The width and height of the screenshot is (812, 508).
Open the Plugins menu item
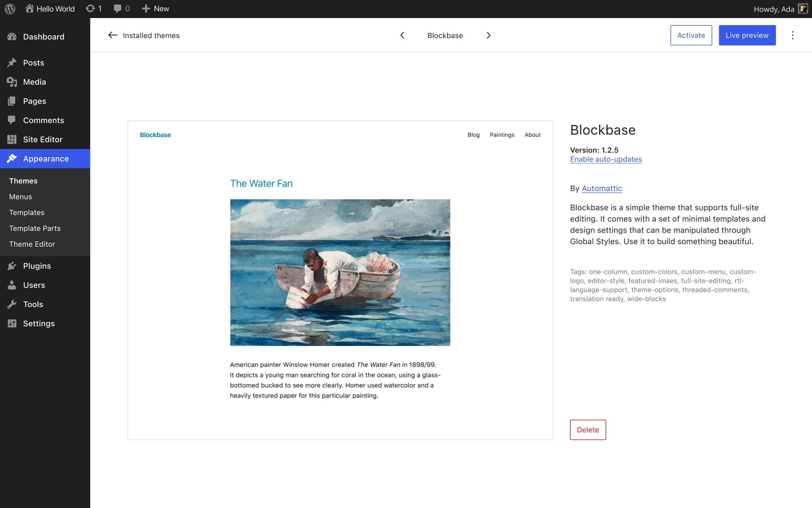point(45,266)
